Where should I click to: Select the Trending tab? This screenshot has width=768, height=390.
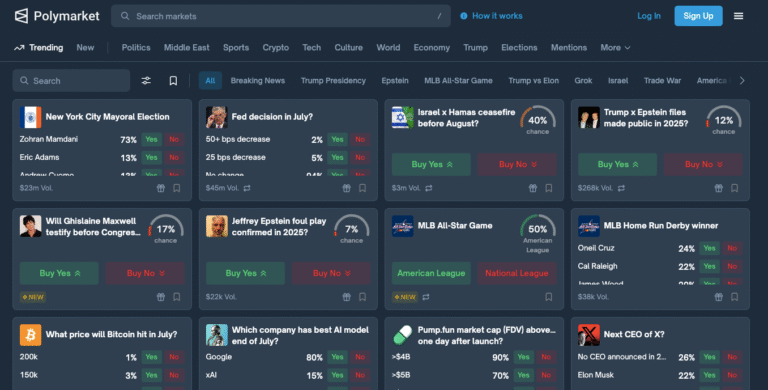pos(39,48)
